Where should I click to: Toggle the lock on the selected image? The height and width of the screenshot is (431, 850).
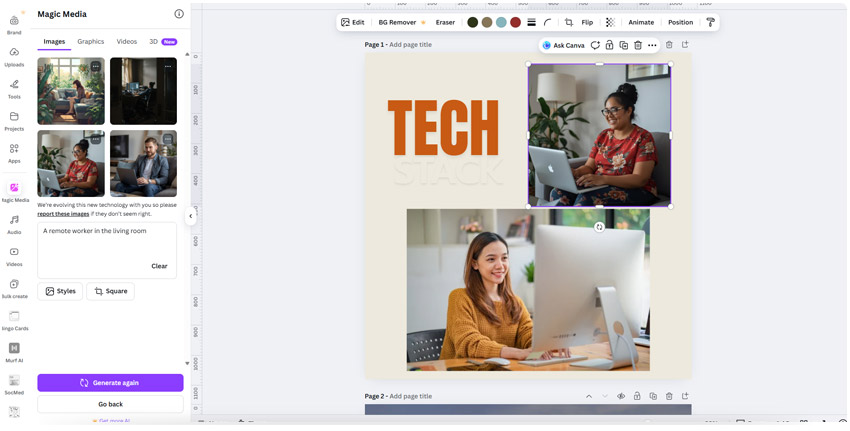[x=609, y=45]
